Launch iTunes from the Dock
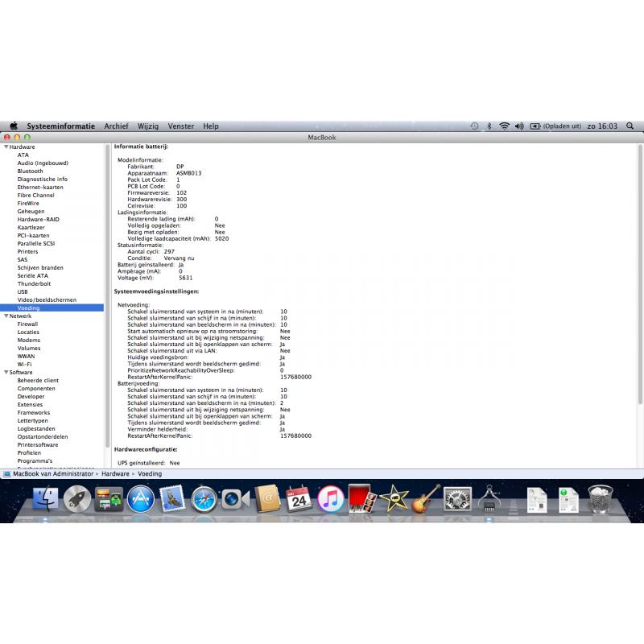644x644 pixels. click(331, 499)
